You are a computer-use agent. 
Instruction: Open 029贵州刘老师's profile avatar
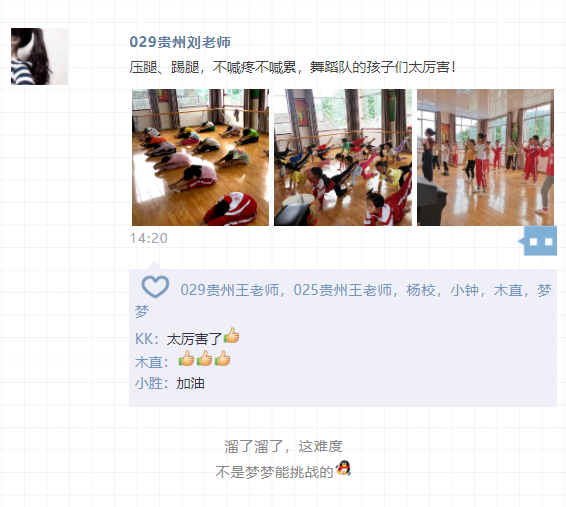click(39, 56)
